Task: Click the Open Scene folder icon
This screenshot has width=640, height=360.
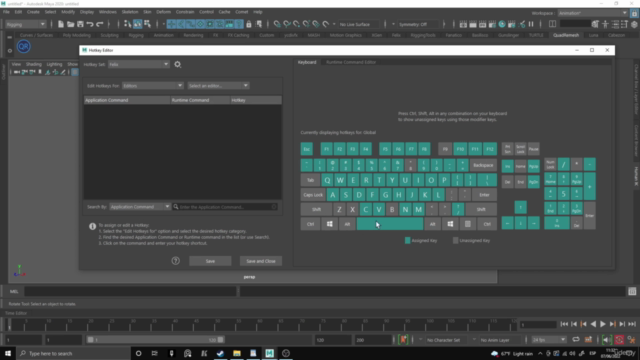Action: pyautogui.click(x=71, y=24)
